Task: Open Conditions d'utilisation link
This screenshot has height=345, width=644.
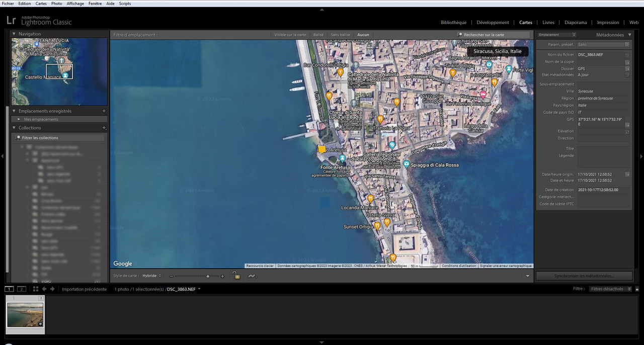Action: (459, 266)
